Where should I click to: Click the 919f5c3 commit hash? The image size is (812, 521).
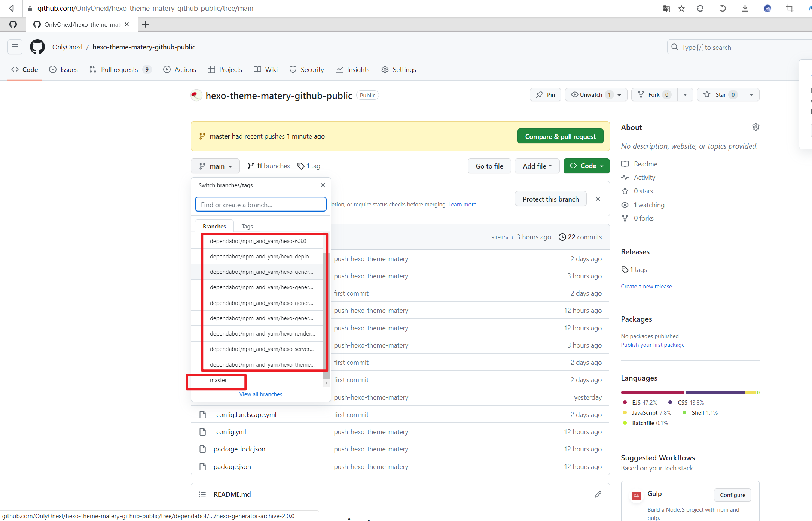[x=502, y=237]
